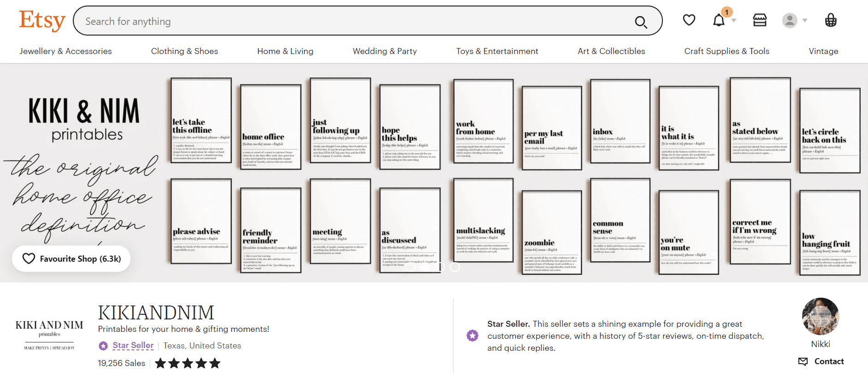Click the Contact envelope icon
The width and height of the screenshot is (868, 384).
[x=803, y=361]
